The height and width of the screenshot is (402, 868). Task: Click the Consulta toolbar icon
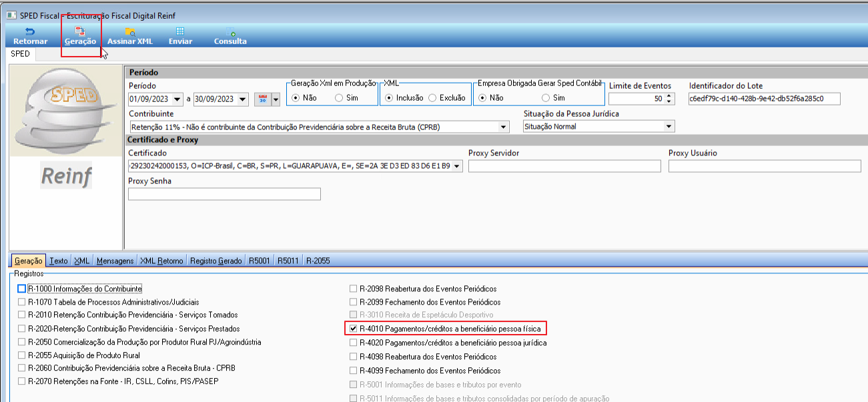[x=230, y=31]
